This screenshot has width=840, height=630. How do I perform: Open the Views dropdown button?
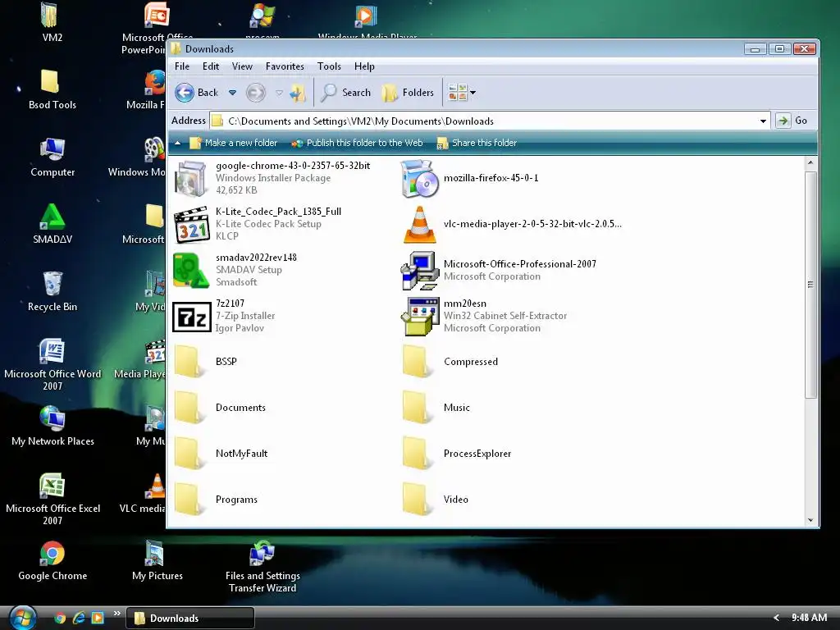point(461,93)
